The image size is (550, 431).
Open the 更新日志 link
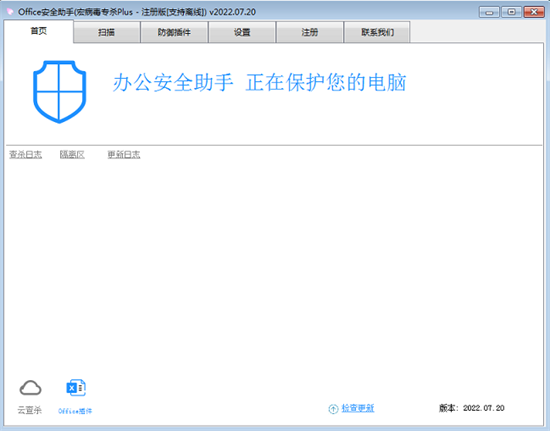pos(124,154)
